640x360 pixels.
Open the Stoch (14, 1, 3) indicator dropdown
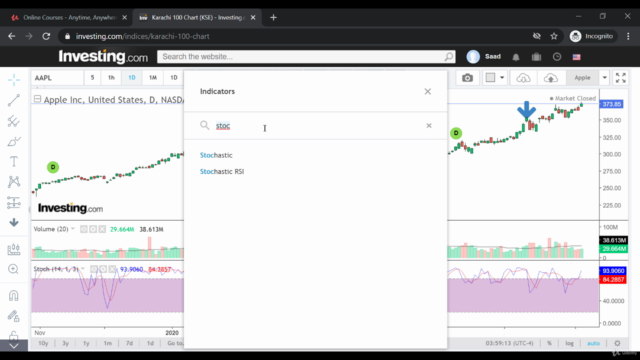(83, 269)
